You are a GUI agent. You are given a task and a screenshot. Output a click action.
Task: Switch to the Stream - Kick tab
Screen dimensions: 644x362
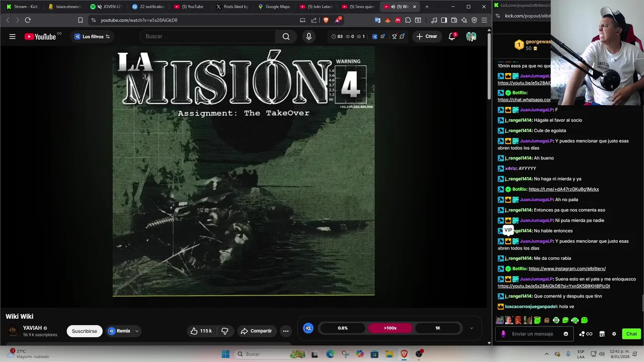(22, 7)
